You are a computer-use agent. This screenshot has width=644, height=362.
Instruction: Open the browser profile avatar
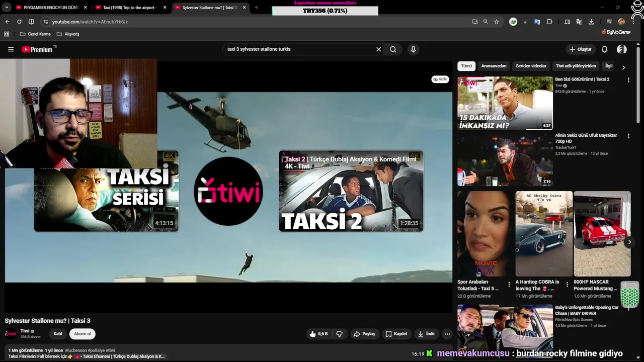click(621, 22)
